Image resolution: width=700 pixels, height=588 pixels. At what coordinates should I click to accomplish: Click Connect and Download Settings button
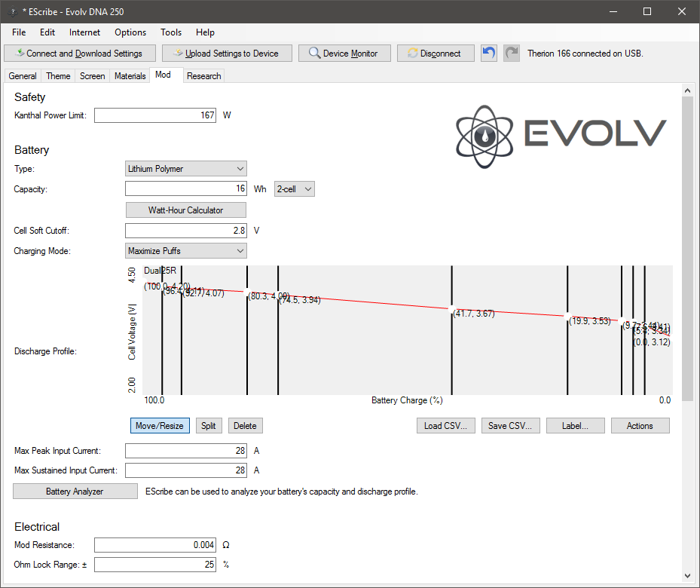click(79, 54)
